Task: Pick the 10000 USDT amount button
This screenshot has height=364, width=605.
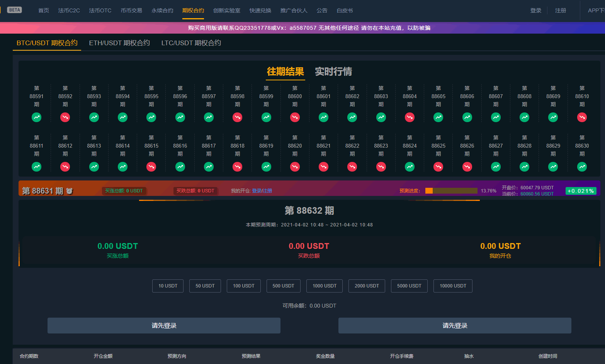Action: [453, 286]
